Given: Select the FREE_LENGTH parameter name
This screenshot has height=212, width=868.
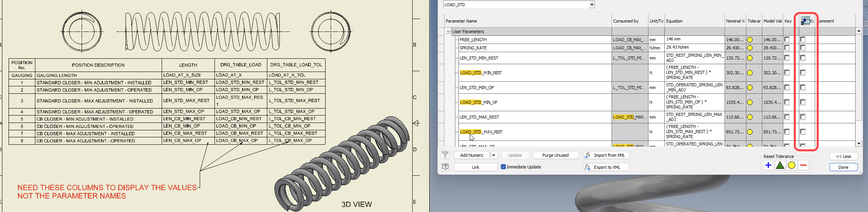Looking at the screenshot, I should point(473,40).
